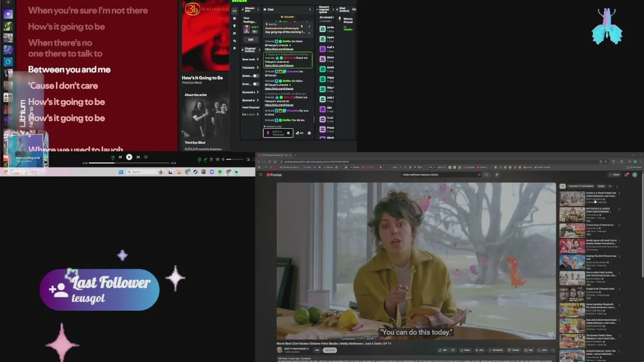The image size is (644, 362).
Task: Adjust the Spotify volume slider
Action: coord(234,159)
